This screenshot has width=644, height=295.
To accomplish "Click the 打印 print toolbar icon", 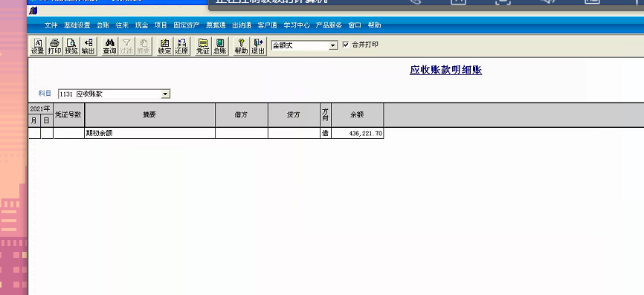I will pyautogui.click(x=54, y=46).
